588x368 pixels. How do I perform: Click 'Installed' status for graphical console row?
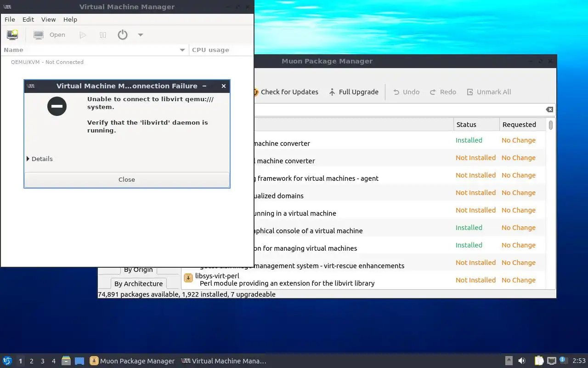[469, 228]
